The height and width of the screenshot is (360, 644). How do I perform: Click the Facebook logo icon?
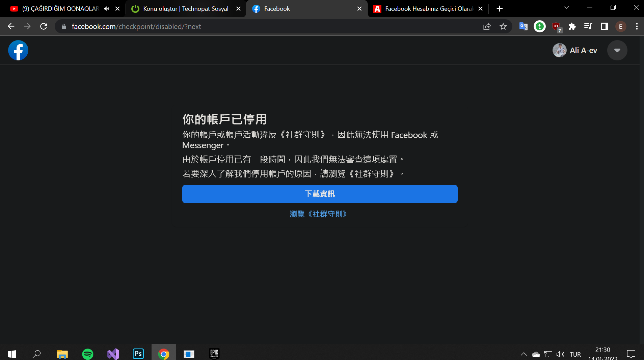coord(18,50)
